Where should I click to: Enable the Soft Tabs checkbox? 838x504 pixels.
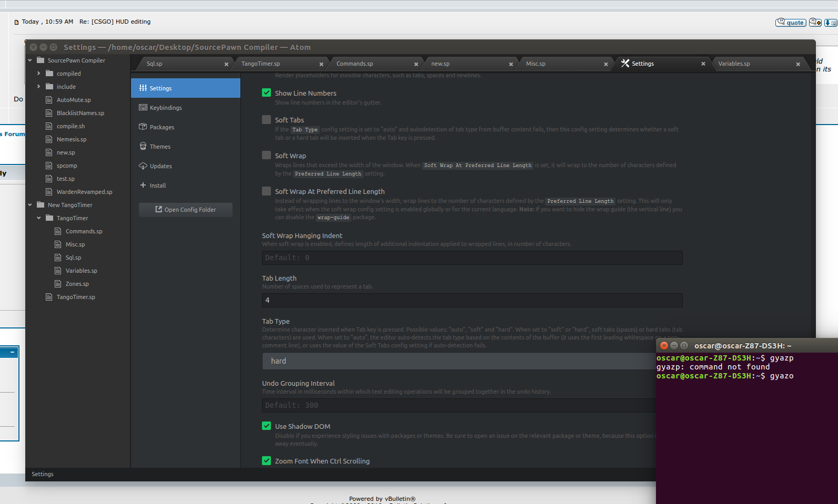click(x=267, y=119)
